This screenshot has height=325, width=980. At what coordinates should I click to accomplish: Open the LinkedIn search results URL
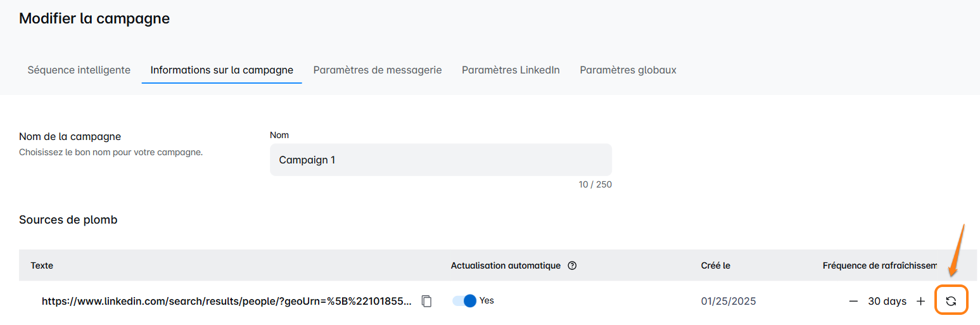pyautogui.click(x=227, y=302)
